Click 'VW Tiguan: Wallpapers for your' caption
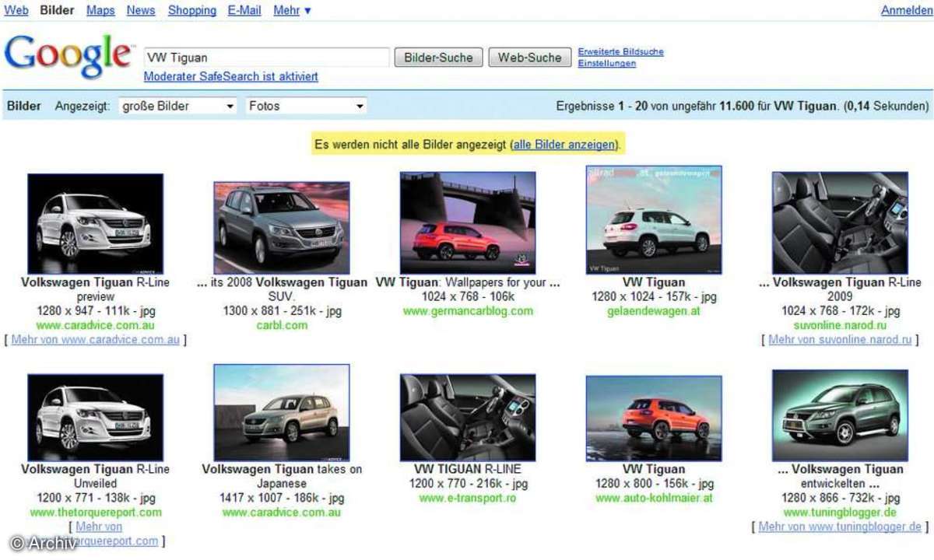Screen dimensions: 934x560 click(x=468, y=282)
